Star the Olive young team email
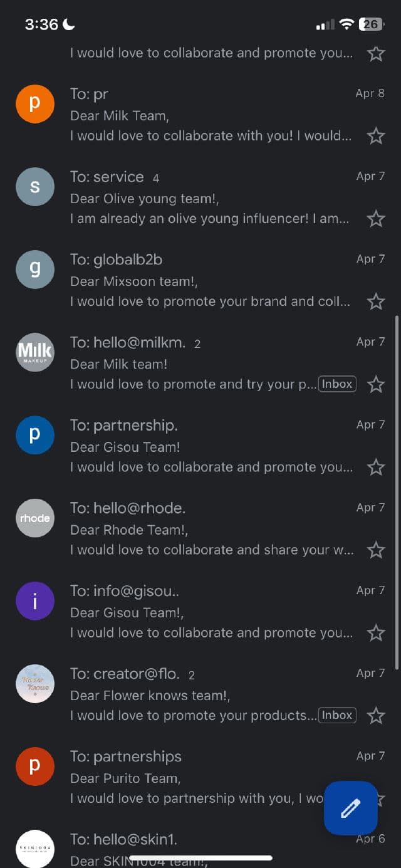This screenshot has height=868, width=401. point(376,219)
